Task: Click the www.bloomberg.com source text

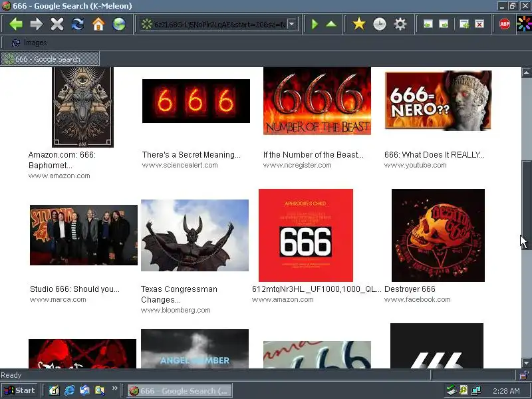Action: click(176, 310)
